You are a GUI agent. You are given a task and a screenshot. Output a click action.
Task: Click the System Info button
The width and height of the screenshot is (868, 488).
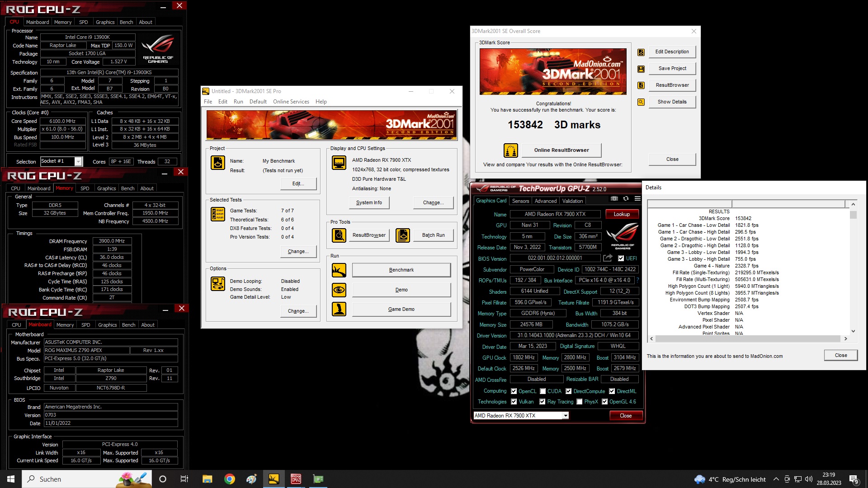pyautogui.click(x=369, y=203)
